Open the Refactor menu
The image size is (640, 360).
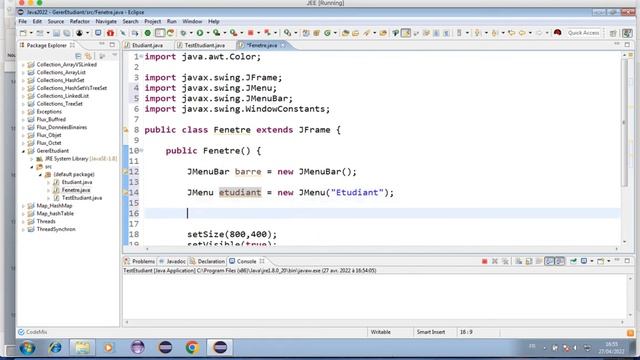coord(80,21)
